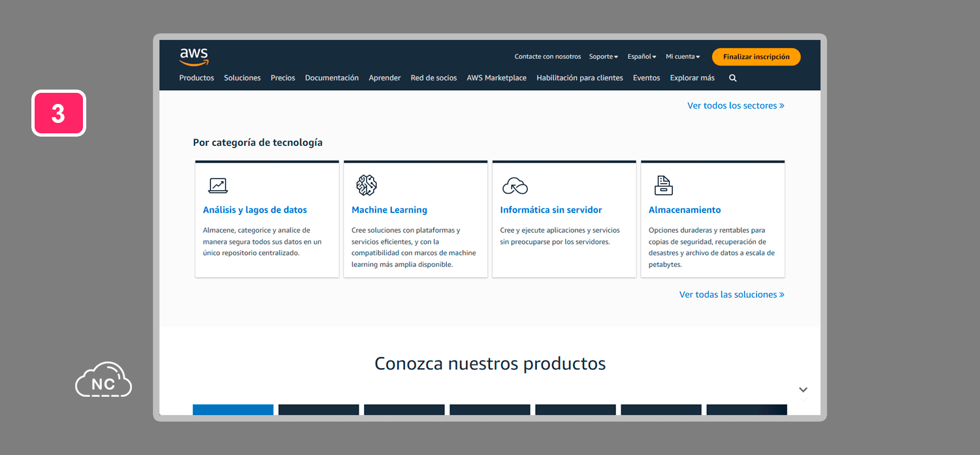Open the Productos menu
The image size is (980, 455).
(197, 78)
